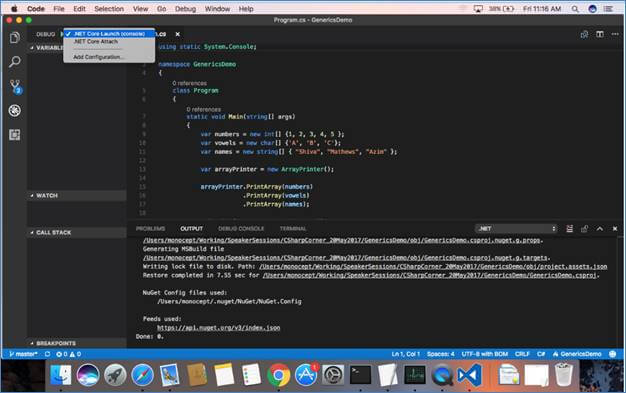Open editor more actions ellipsis
This screenshot has height=393, width=626.
click(x=615, y=34)
